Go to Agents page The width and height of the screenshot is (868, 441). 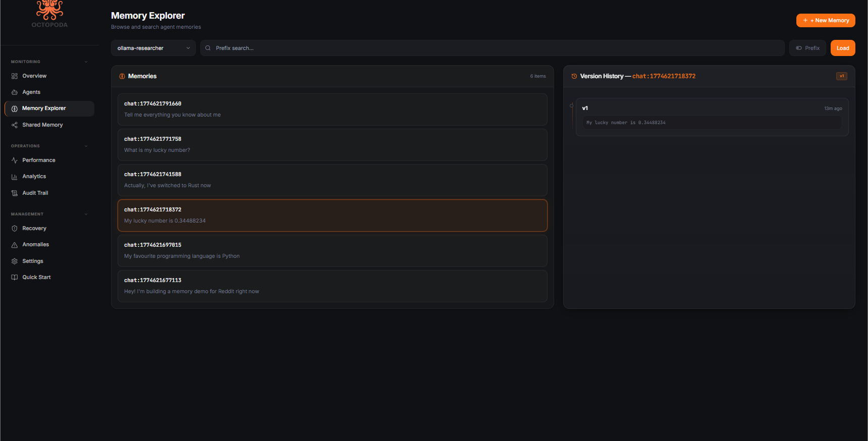31,92
